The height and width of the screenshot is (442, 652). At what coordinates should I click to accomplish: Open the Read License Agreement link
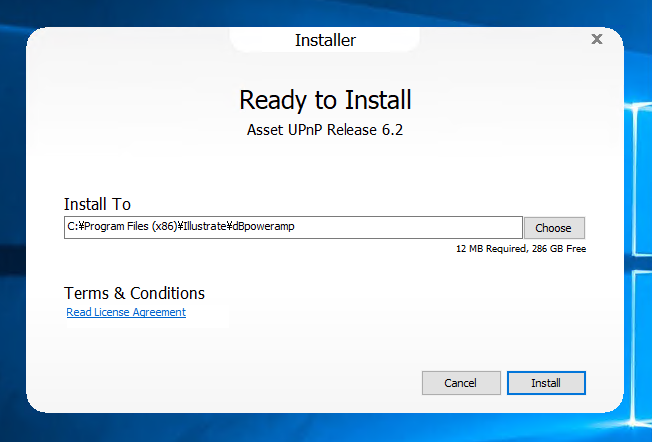(126, 312)
